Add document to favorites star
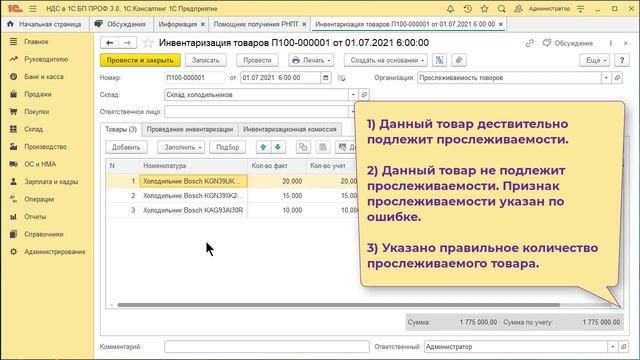Screen dimensions: 640x360 point(148,43)
